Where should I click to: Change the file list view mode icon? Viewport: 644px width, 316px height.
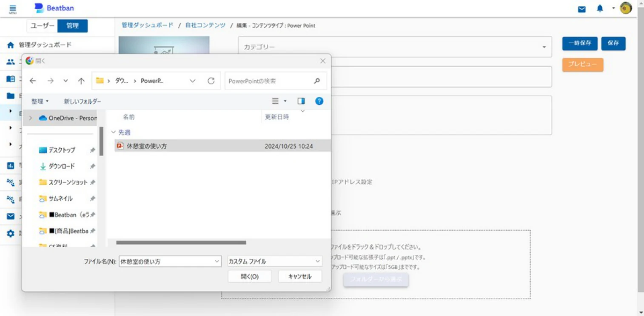tap(275, 101)
